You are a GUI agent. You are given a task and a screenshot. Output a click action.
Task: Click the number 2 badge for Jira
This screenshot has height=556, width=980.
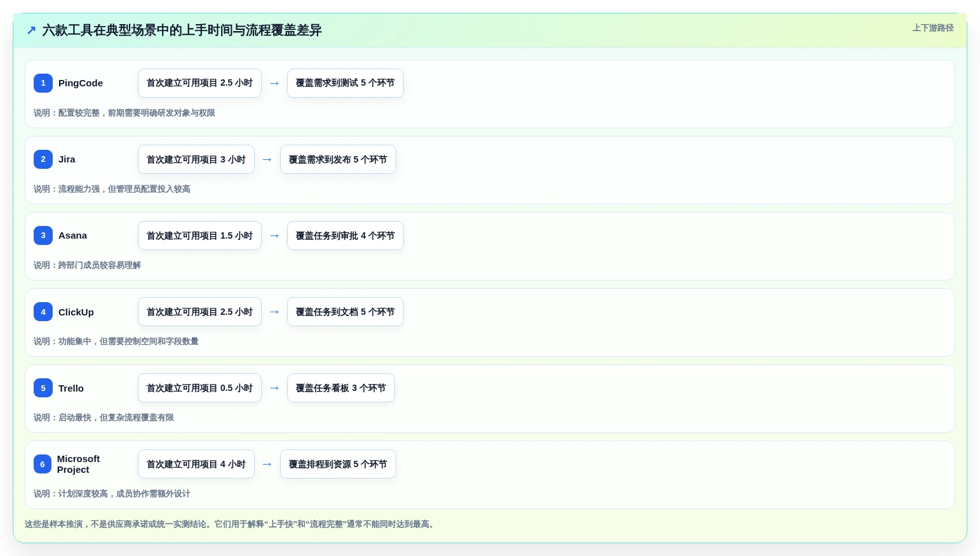tap(43, 159)
